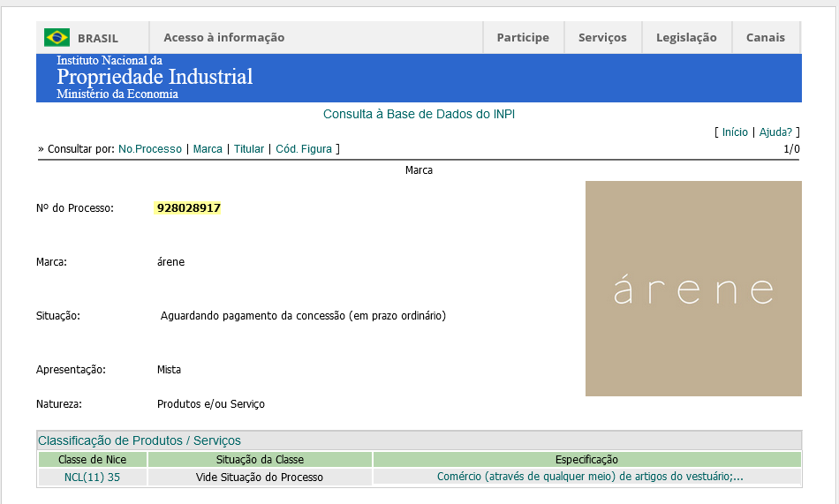The height and width of the screenshot is (504, 839).
Task: Go to Início link
Action: [735, 132]
